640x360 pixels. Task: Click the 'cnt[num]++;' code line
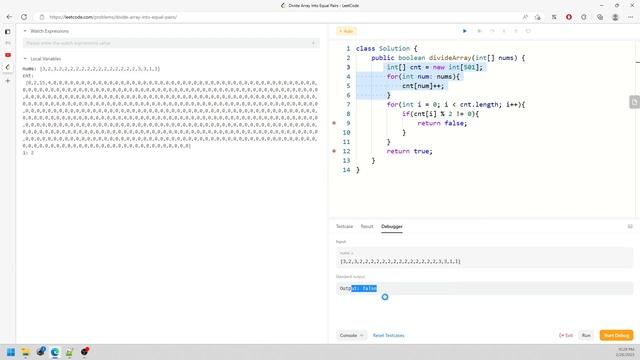[423, 86]
